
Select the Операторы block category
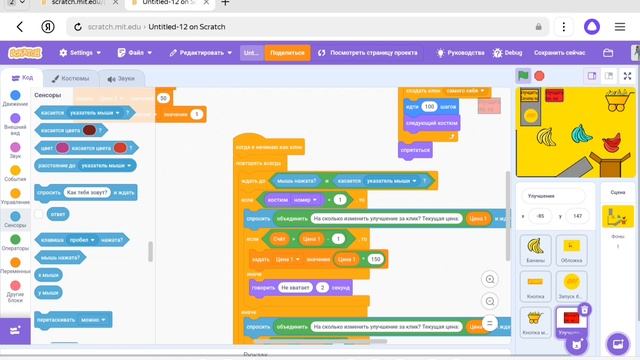[x=15, y=242]
